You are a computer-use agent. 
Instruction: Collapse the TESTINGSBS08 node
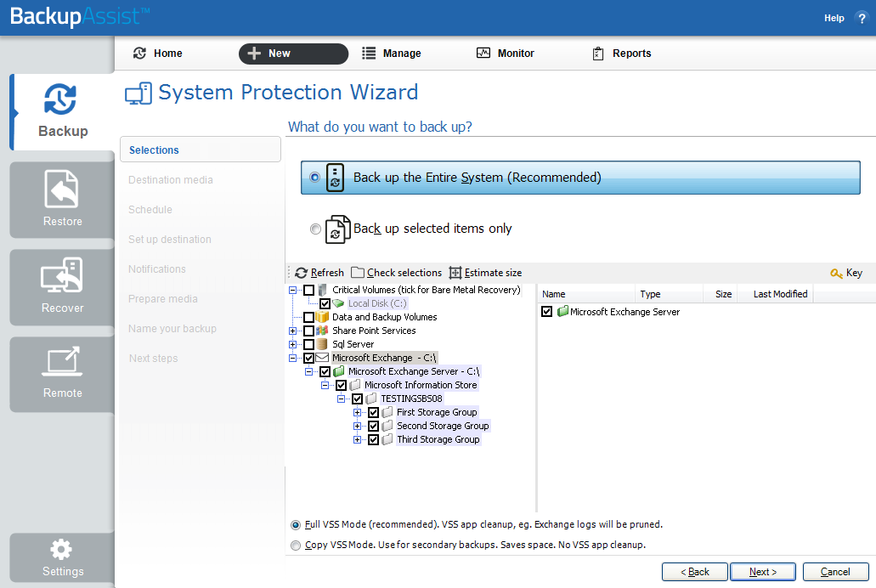(341, 399)
